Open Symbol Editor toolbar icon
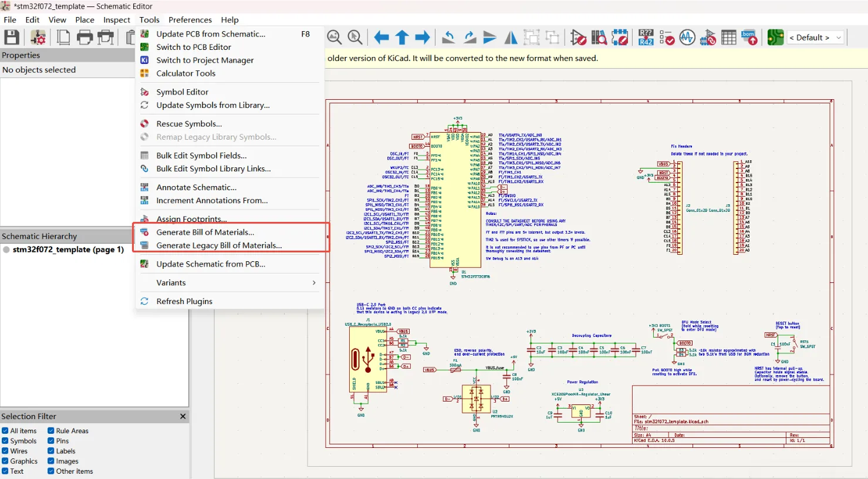 pyautogui.click(x=578, y=38)
